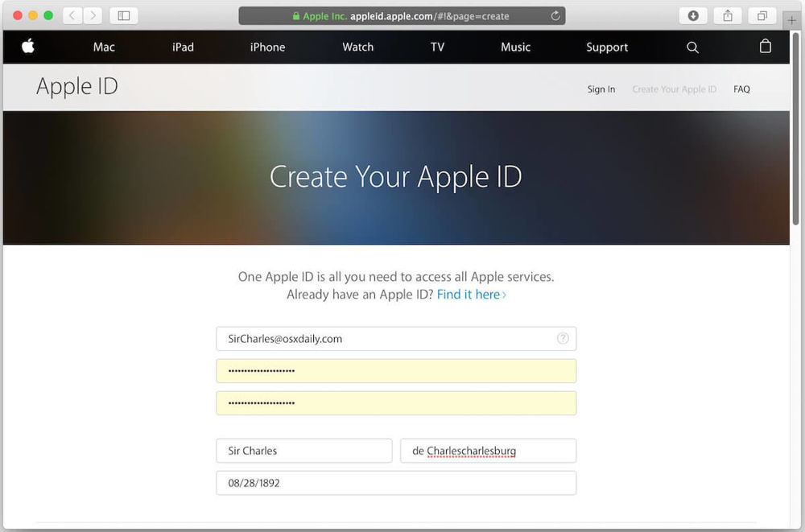Click the Share icon in toolbar
This screenshot has height=532, width=805.
[x=728, y=15]
